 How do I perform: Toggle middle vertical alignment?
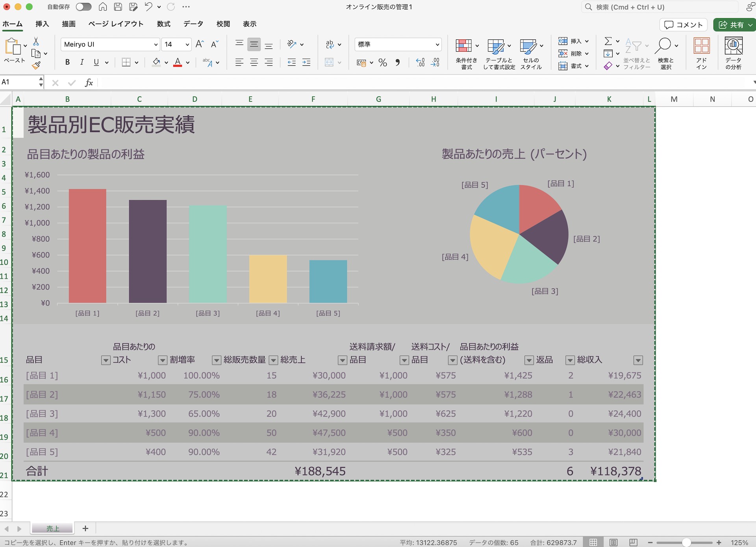[x=254, y=45]
